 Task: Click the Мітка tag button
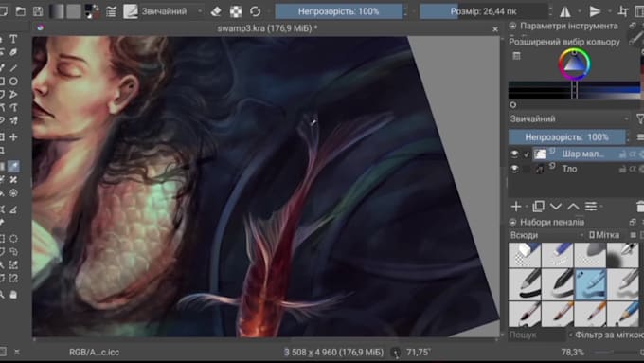604,235
